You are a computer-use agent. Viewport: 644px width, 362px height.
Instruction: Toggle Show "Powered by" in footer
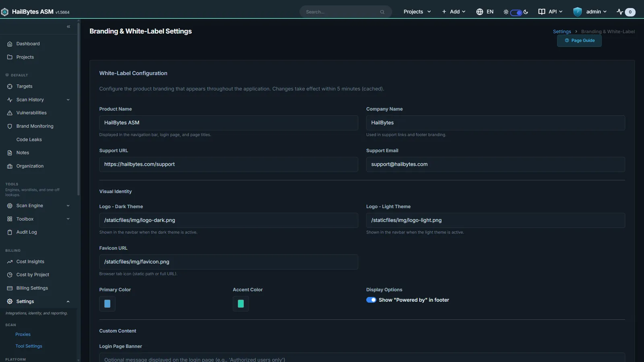pyautogui.click(x=371, y=300)
